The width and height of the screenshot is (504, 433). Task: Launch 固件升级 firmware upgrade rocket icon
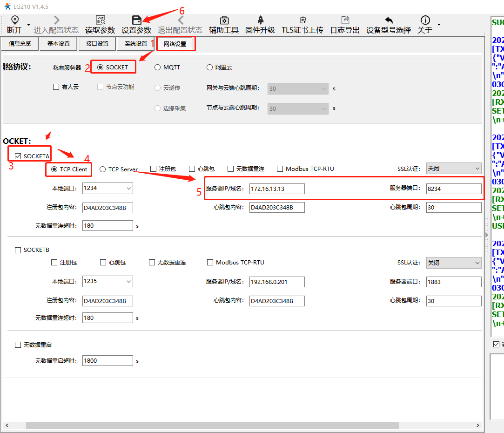260,20
